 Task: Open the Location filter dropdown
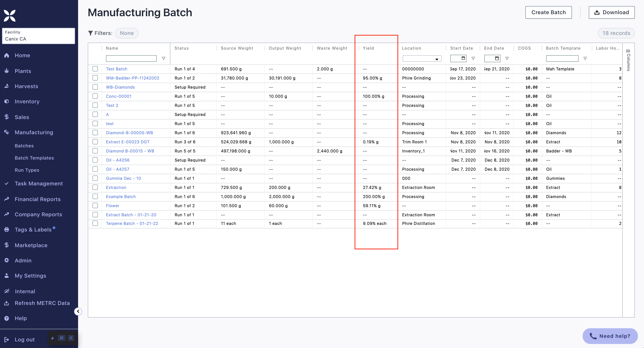coord(422,59)
